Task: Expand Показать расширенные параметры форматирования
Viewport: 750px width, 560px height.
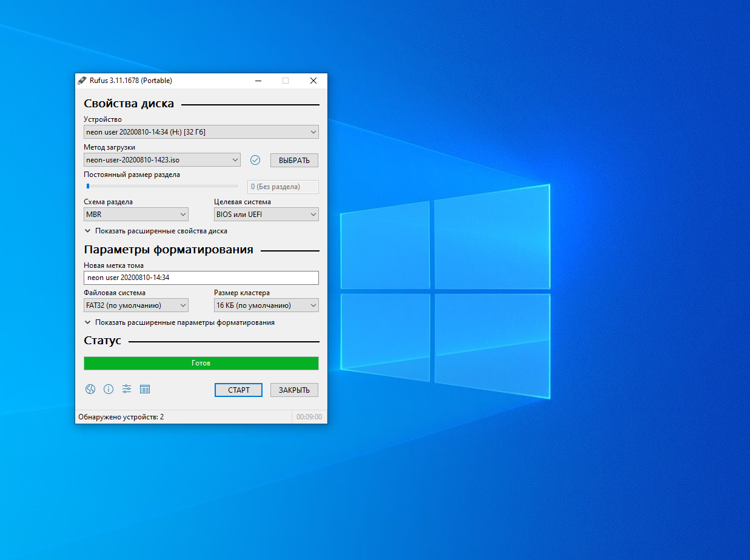Action: [179, 322]
